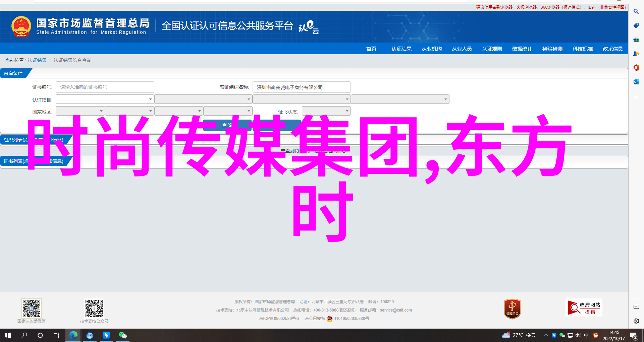This screenshot has height=342, width=644.
Task: Open Cortana circle on the taskbar
Action: (40, 335)
